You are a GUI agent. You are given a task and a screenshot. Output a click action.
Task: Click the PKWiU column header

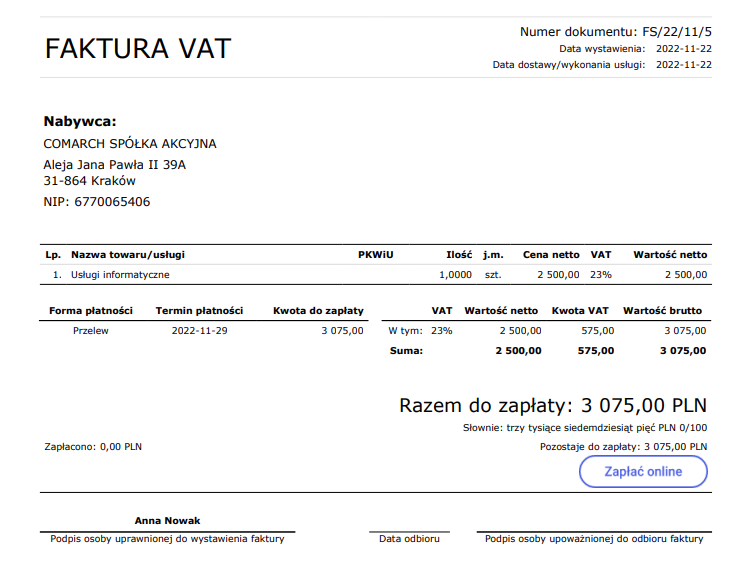[376, 255]
